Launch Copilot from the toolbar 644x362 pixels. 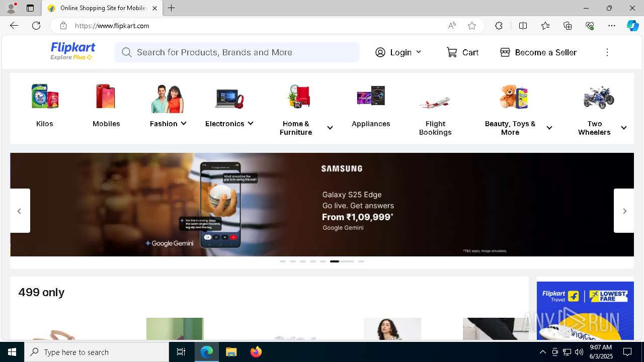[x=632, y=26]
